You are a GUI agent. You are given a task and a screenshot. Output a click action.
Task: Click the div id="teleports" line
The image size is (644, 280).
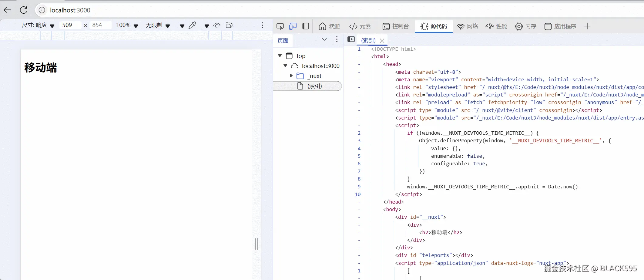434,255
